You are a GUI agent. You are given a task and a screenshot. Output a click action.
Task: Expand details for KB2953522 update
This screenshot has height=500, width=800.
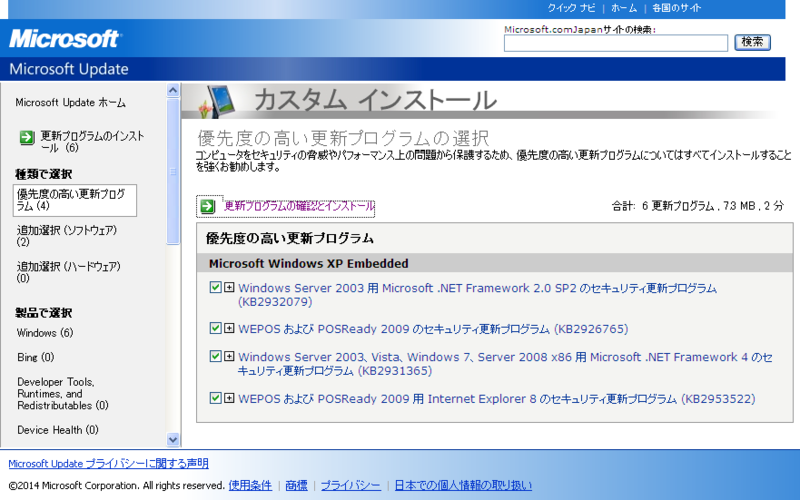coord(229,398)
